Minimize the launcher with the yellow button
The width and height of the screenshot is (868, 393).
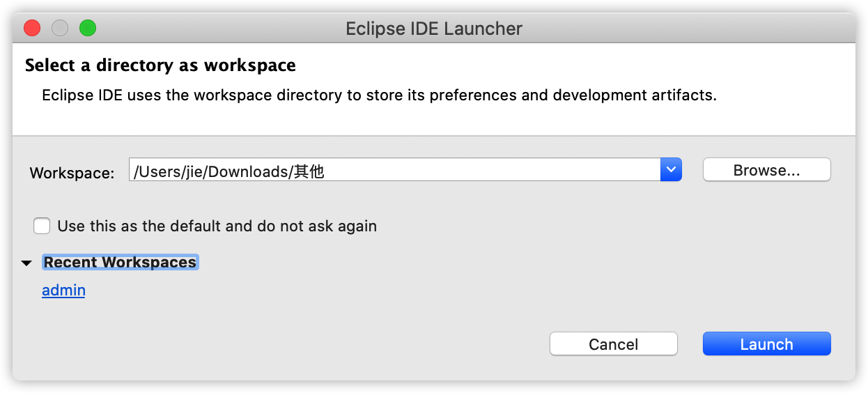pyautogui.click(x=60, y=29)
